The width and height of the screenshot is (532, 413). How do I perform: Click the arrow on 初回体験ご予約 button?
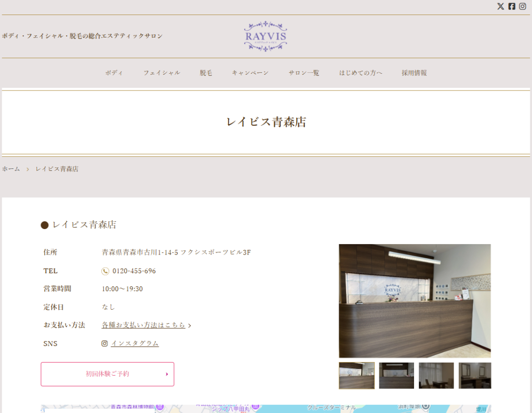point(167,374)
